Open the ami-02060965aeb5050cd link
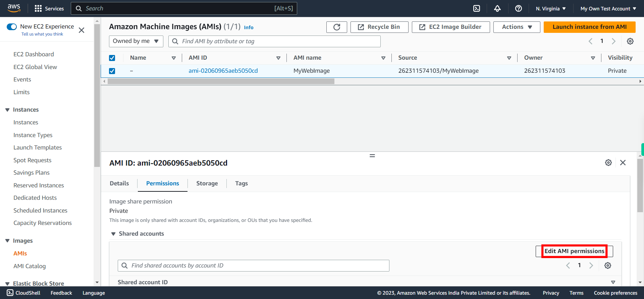Viewport: 644px width, 299px height. click(223, 71)
